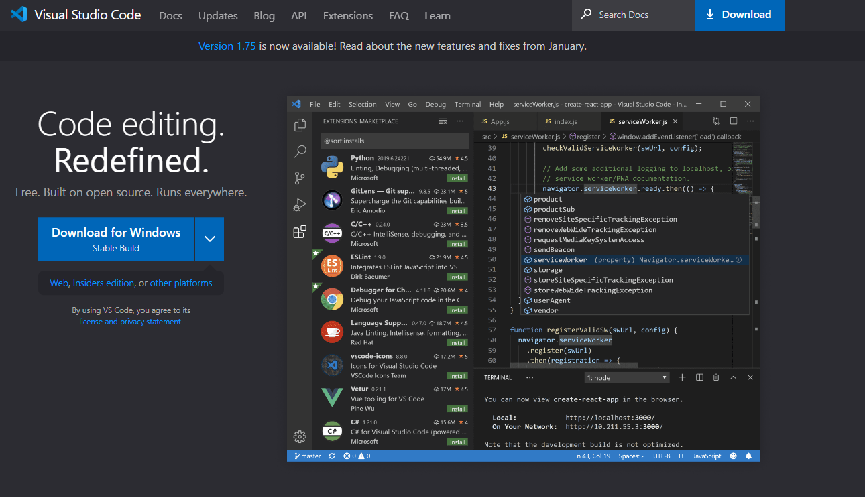Click 'Ln 43, Col 19' in status bar
Viewport: 865px width, 504px height.
point(592,456)
